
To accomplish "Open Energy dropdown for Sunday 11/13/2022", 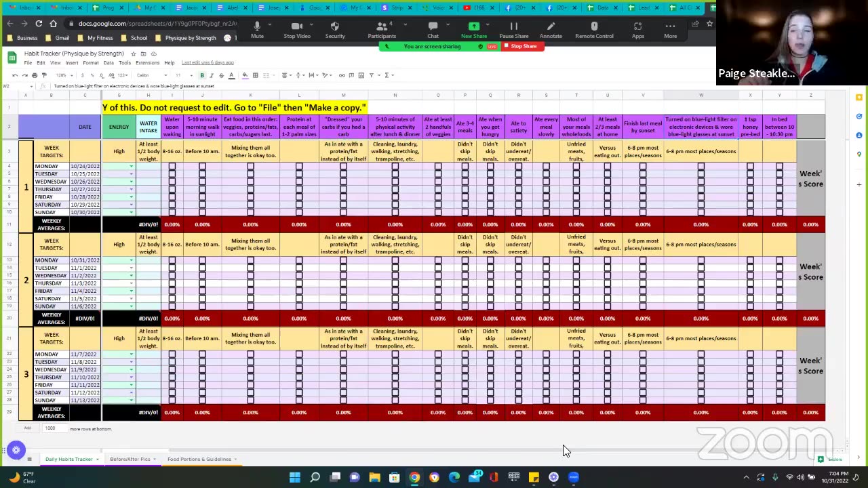I will 132,401.
